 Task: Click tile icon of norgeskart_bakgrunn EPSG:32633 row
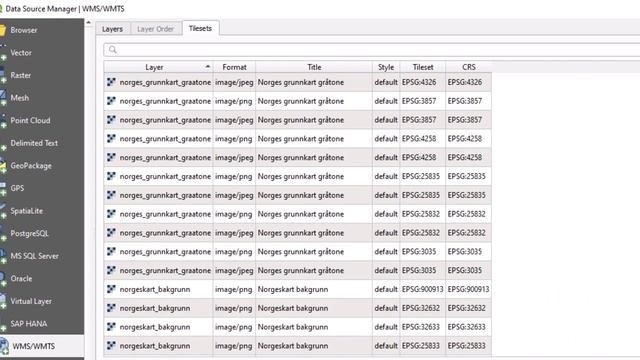111,327
